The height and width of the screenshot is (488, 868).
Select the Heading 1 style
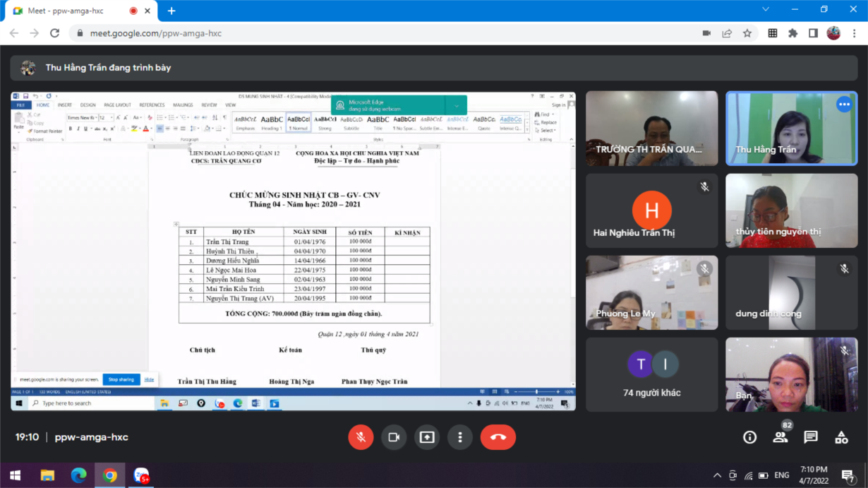(x=272, y=123)
